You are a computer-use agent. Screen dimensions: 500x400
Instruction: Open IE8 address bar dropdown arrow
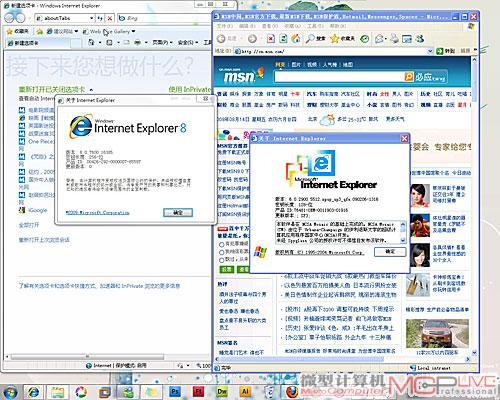point(91,18)
